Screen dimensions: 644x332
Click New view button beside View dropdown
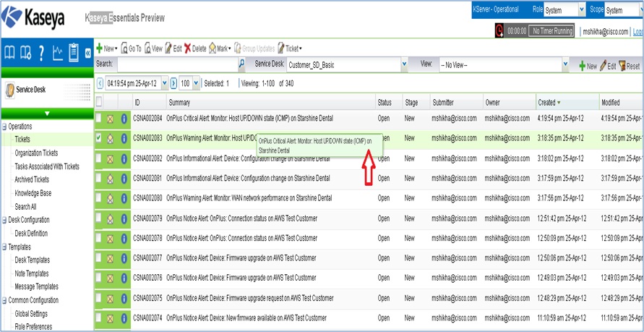point(588,66)
